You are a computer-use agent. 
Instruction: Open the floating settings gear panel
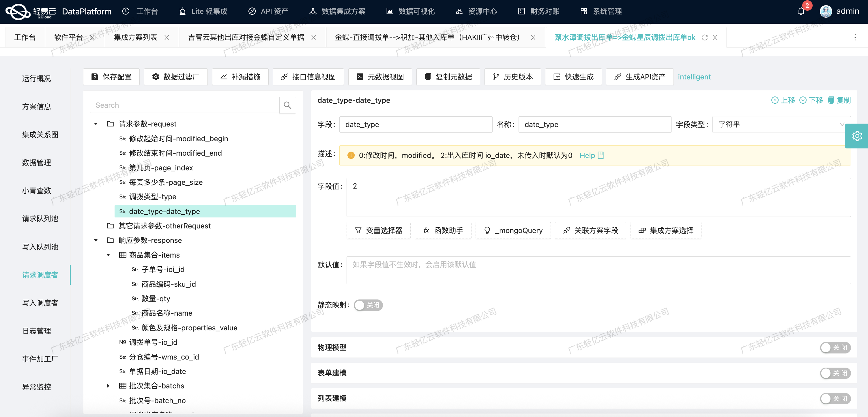click(857, 136)
